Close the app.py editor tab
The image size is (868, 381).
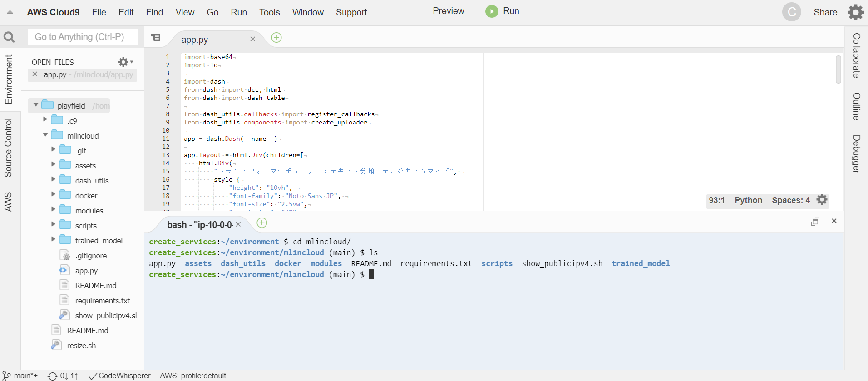[x=253, y=39]
